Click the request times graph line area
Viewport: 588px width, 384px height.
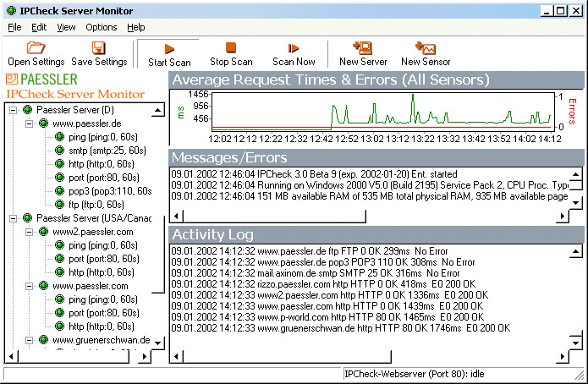[x=383, y=112]
